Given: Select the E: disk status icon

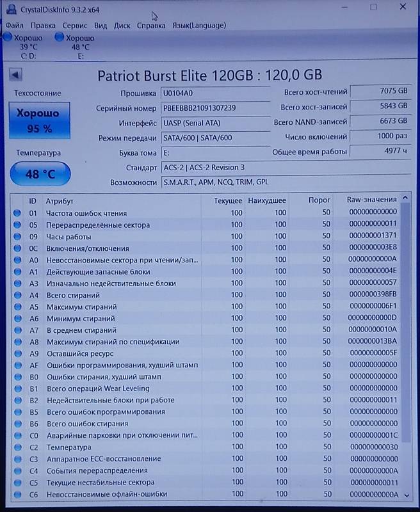Looking at the screenshot, I should tap(60, 38).
